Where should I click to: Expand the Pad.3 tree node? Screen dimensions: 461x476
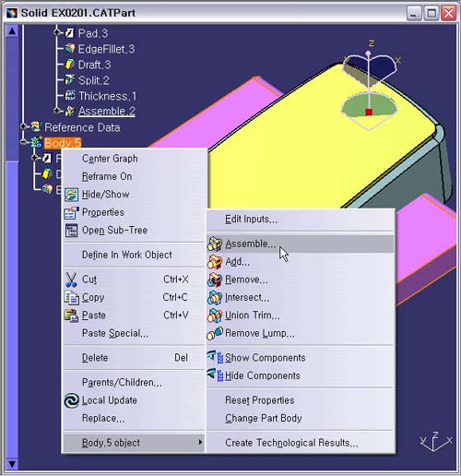point(57,32)
